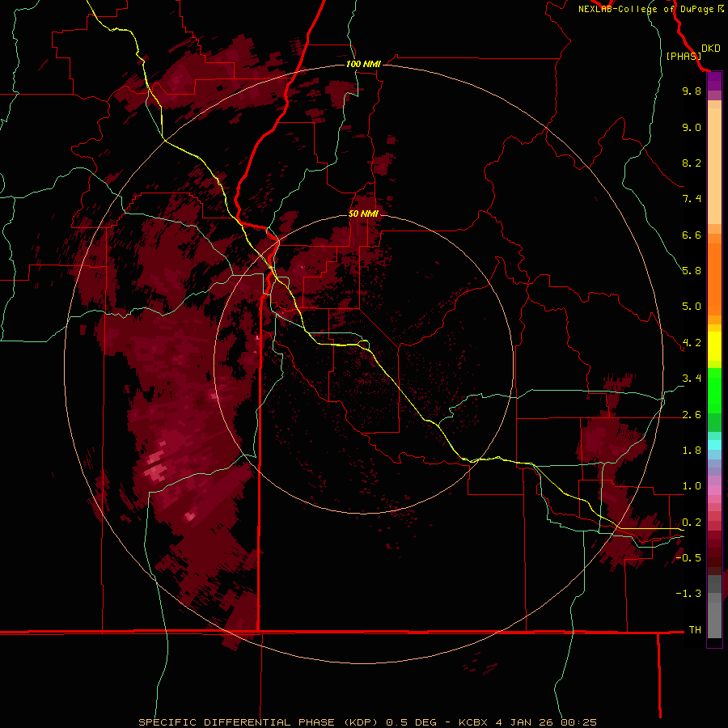Screen dimensions: 728x728
Task: Select the DKD label above the color scale
Action: [710, 49]
